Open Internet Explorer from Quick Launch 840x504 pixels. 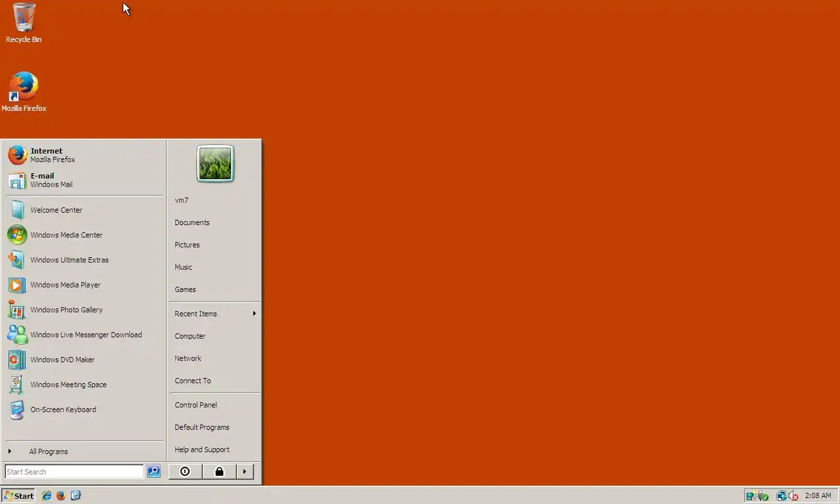pos(47,495)
